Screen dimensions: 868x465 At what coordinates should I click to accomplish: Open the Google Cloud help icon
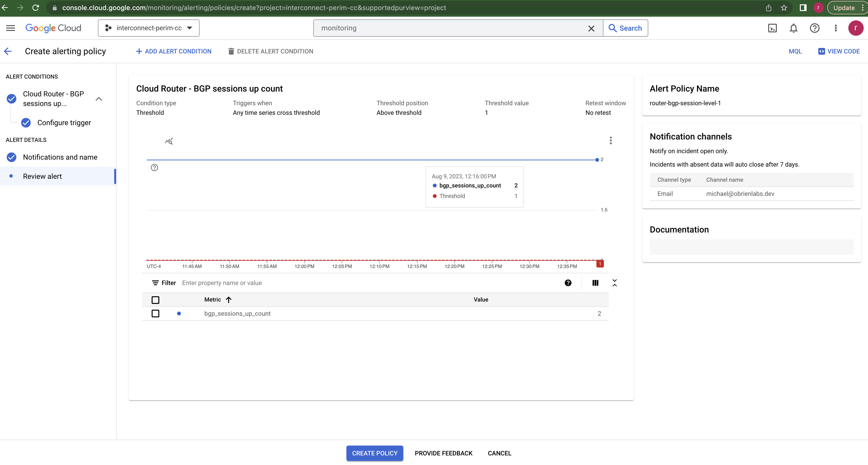tap(815, 28)
